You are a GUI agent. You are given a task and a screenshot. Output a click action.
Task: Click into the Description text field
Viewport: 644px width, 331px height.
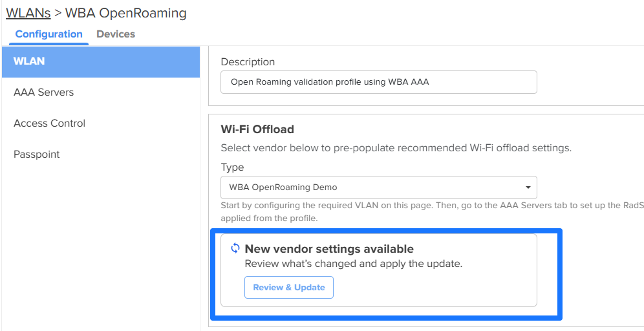coord(378,82)
